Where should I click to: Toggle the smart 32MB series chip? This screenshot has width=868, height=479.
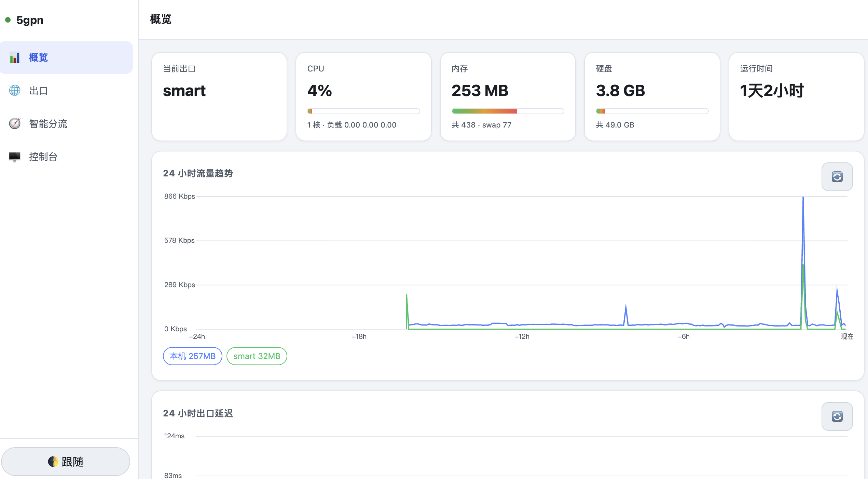257,356
